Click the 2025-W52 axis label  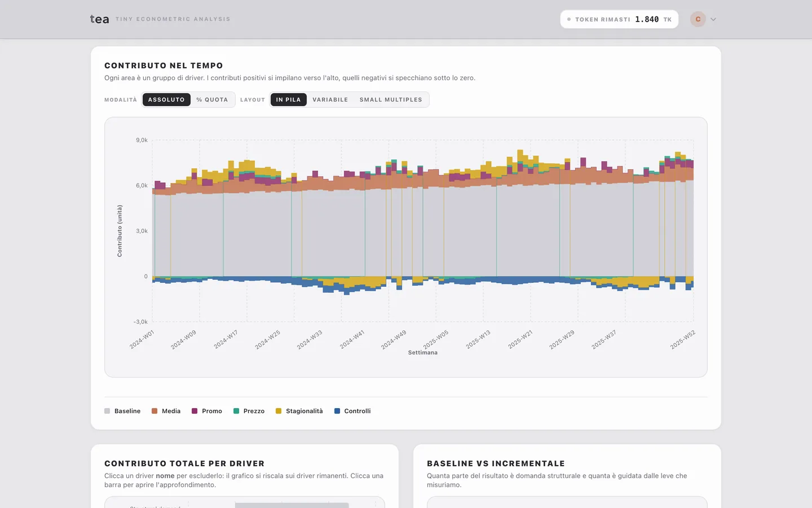coord(683,339)
